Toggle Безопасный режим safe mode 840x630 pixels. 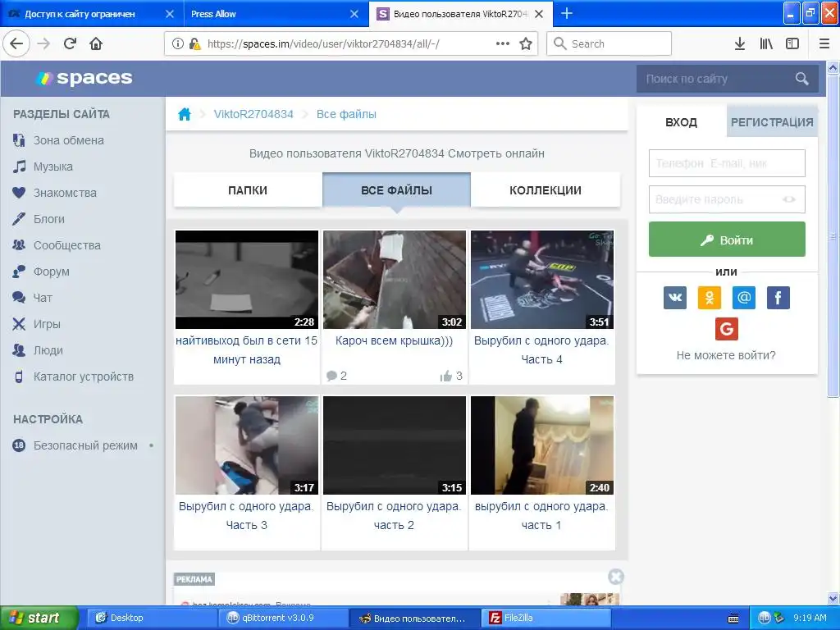[84, 445]
